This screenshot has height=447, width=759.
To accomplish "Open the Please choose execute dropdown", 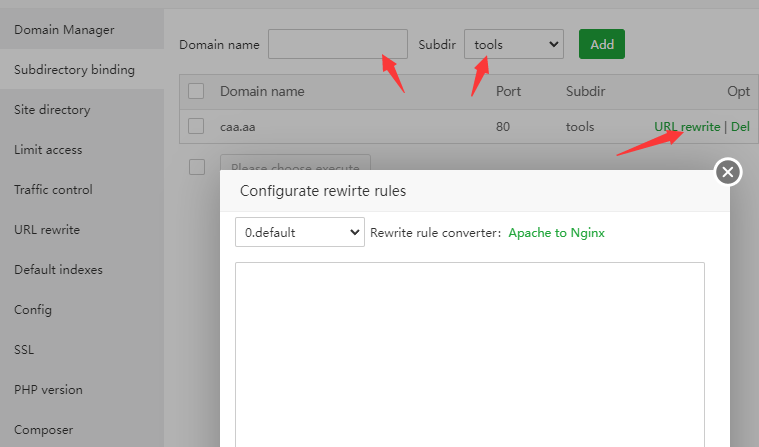I will pos(295,162).
